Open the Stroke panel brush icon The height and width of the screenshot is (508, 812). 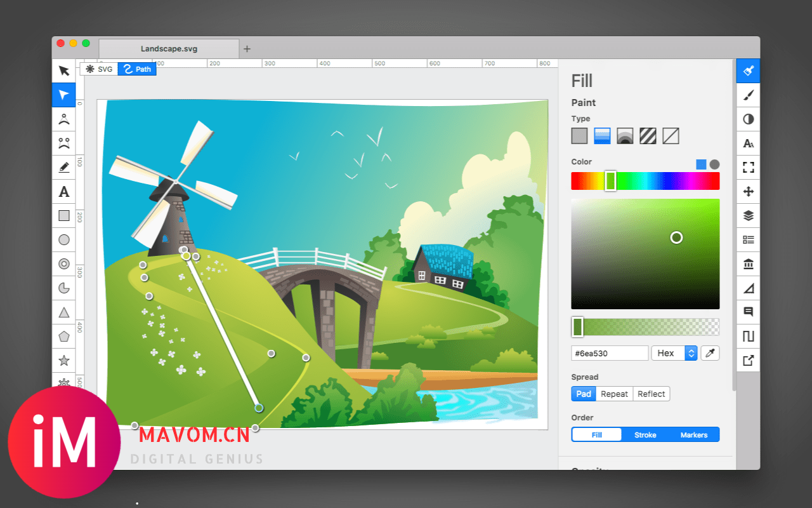click(748, 95)
